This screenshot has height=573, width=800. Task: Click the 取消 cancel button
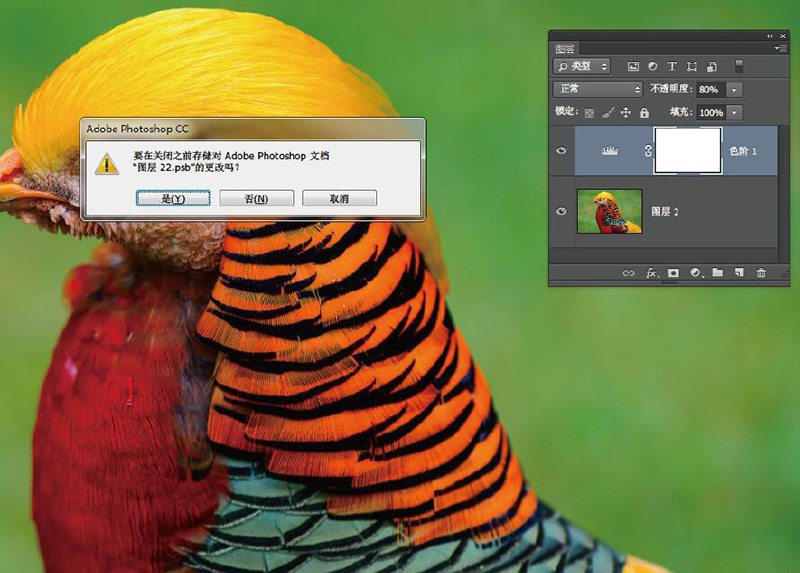pyautogui.click(x=339, y=199)
